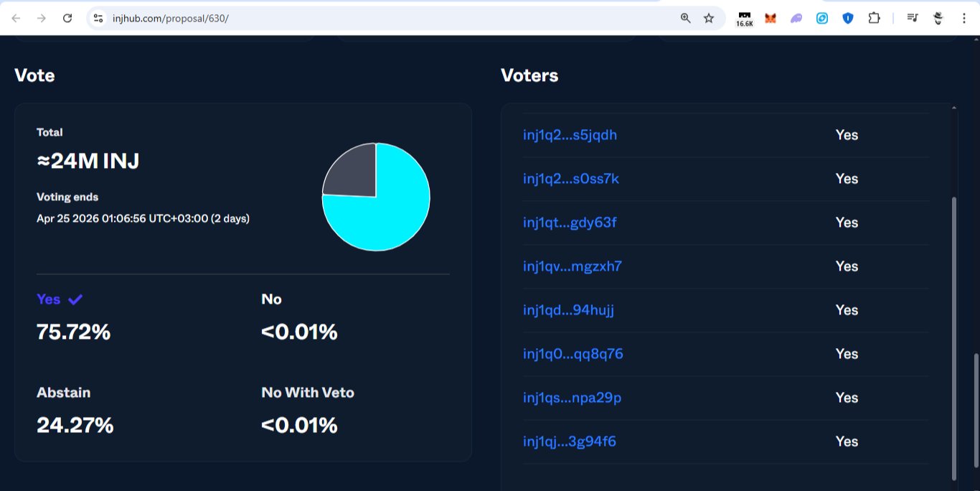The image size is (980, 491).
Task: Open voter inj1qt...gdy63f address link
Action: tap(570, 223)
